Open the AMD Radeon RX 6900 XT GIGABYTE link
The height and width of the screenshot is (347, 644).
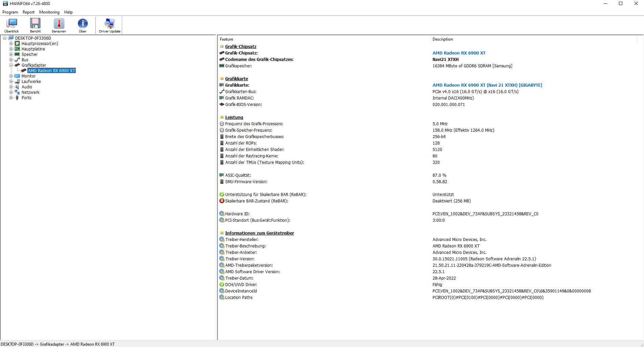point(487,85)
